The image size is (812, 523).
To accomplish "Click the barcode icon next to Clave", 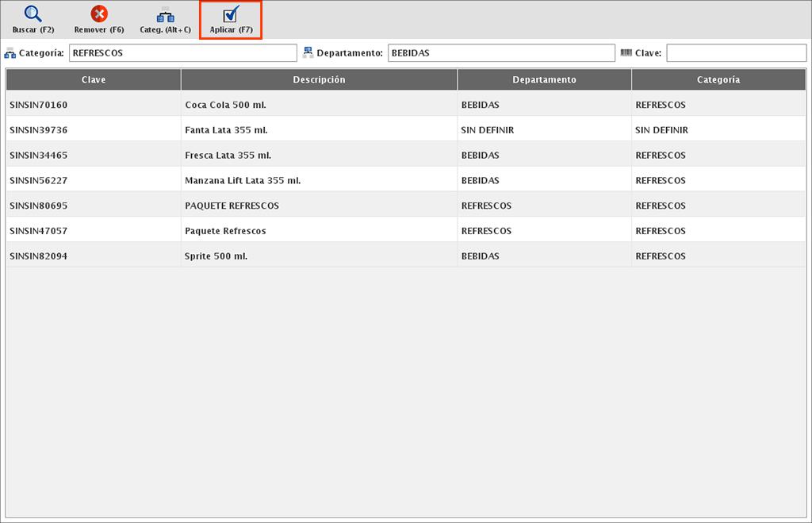I will (x=626, y=53).
